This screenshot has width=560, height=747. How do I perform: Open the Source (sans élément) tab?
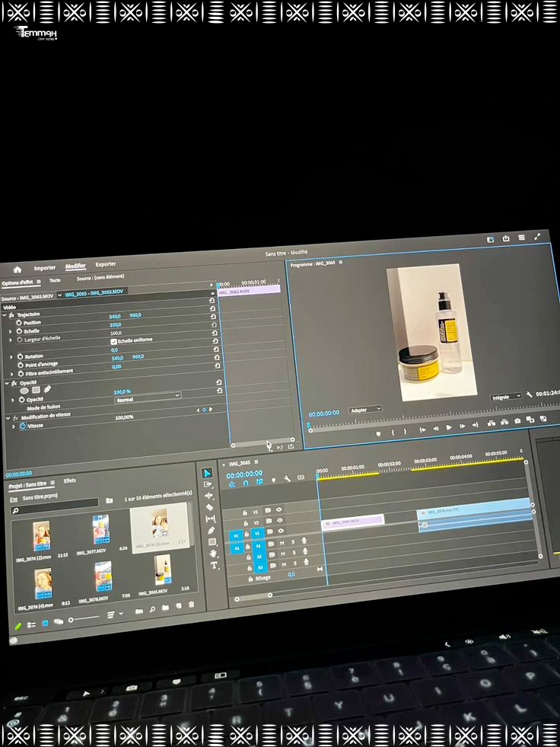point(100,277)
